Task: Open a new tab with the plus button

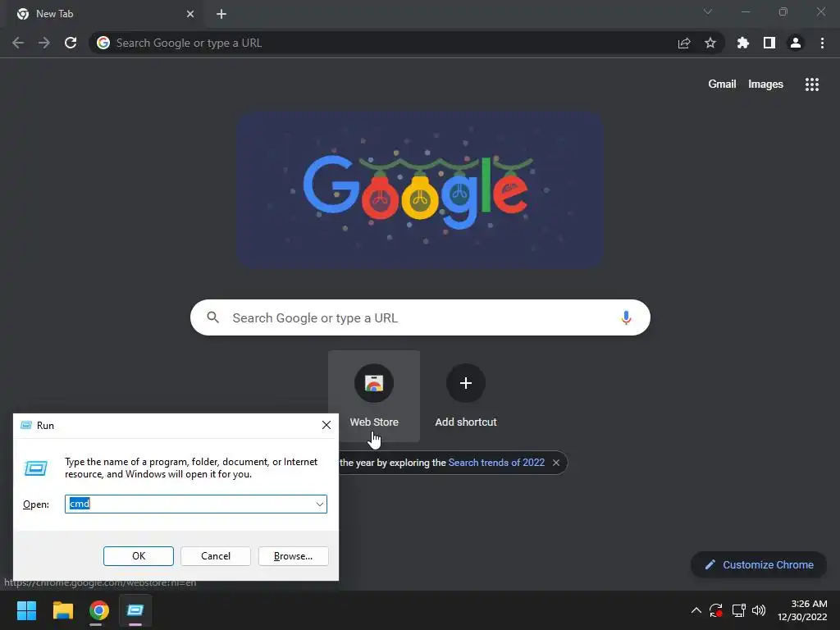Action: click(x=221, y=14)
